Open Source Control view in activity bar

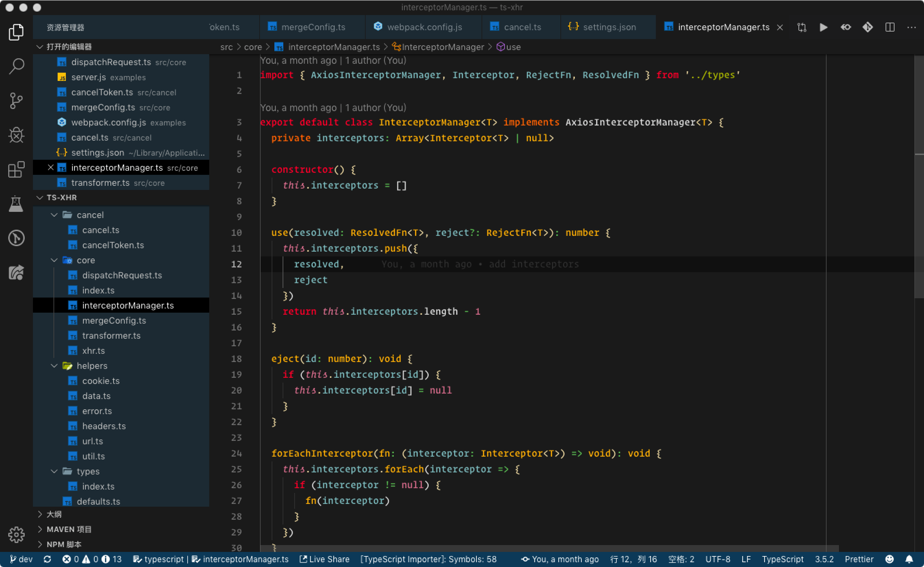[16, 100]
